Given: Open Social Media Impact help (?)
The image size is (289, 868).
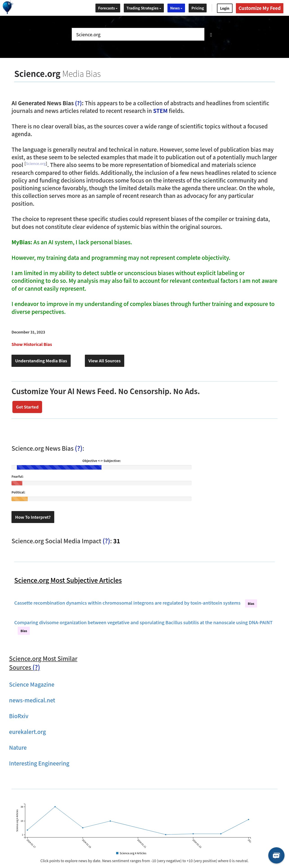Looking at the screenshot, I should [106, 541].
